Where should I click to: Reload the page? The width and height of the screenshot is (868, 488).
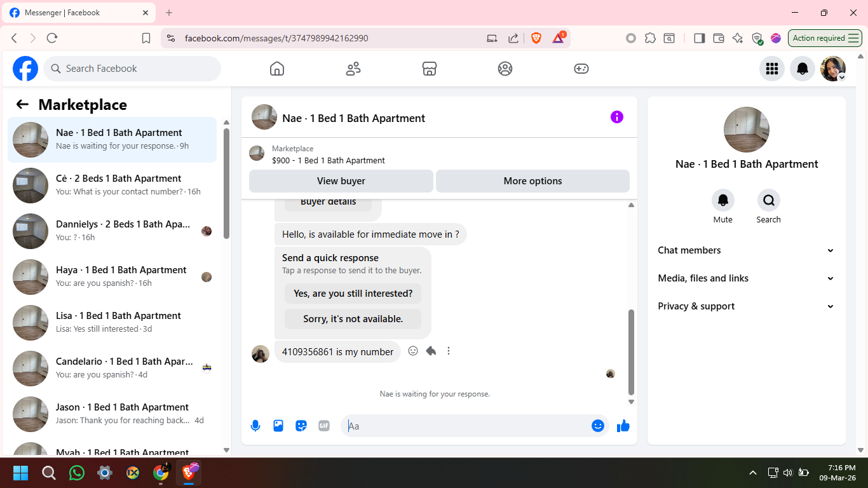[52, 38]
